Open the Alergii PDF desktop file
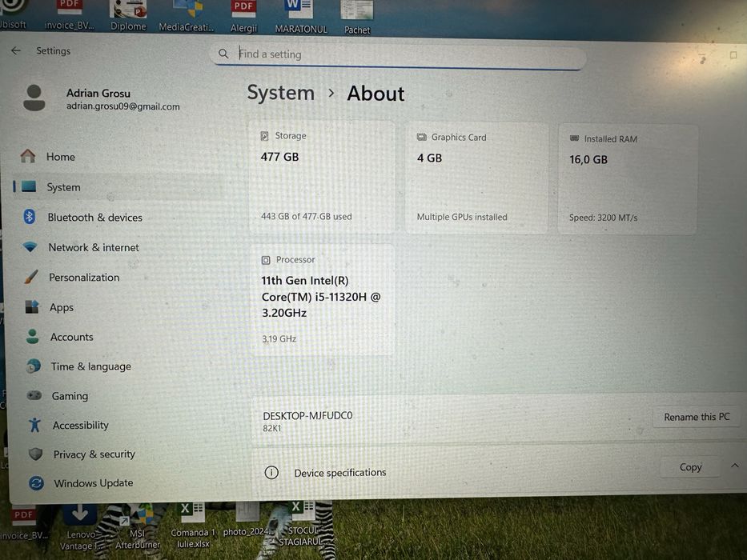Viewport: 747px width, 560px height. [x=244, y=17]
